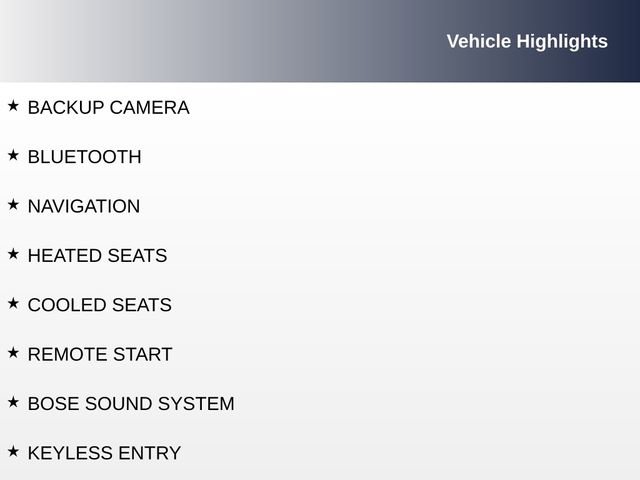This screenshot has height=480, width=640.
Task: Click the star bullet next to BLUETOOTH
Action: [x=13, y=155]
